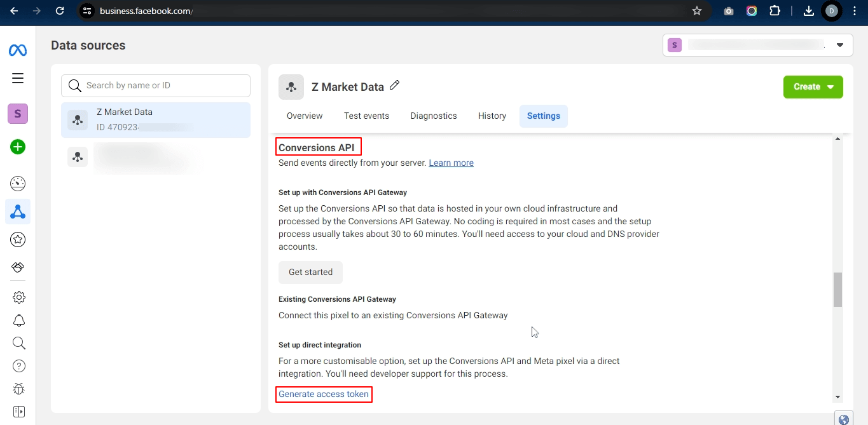Switch to the Test events tab
The image size is (868, 425).
(366, 116)
